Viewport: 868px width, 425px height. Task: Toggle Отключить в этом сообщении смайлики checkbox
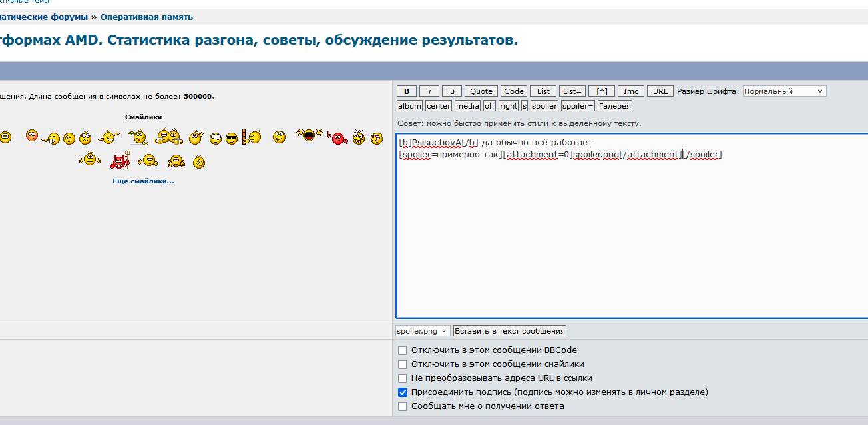pos(402,364)
